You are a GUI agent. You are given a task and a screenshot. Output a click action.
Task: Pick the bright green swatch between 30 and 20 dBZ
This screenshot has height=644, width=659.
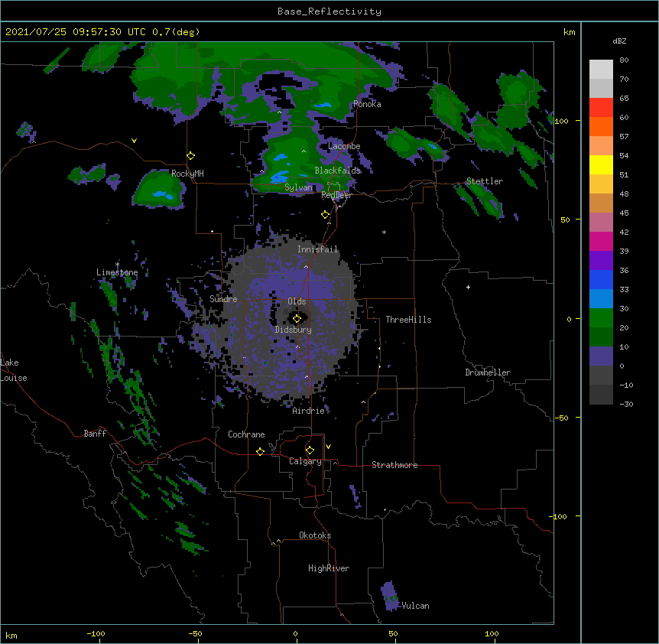pyautogui.click(x=601, y=318)
